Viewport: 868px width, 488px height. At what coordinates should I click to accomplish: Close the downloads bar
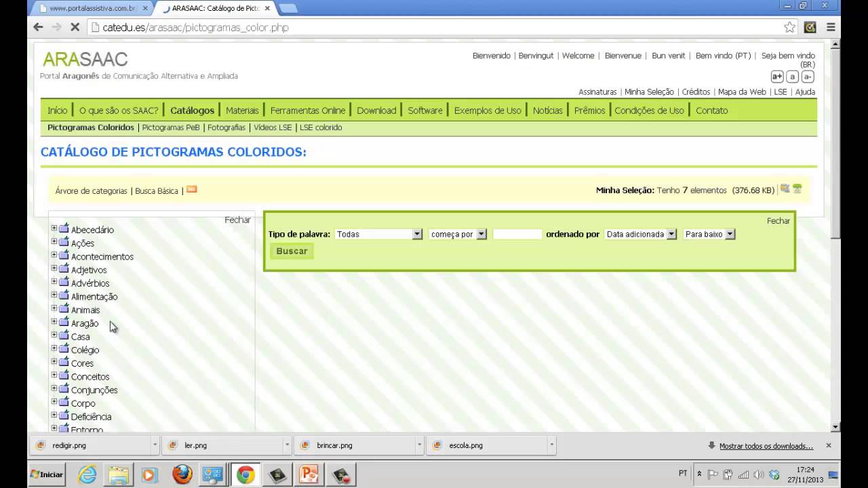pyautogui.click(x=828, y=445)
